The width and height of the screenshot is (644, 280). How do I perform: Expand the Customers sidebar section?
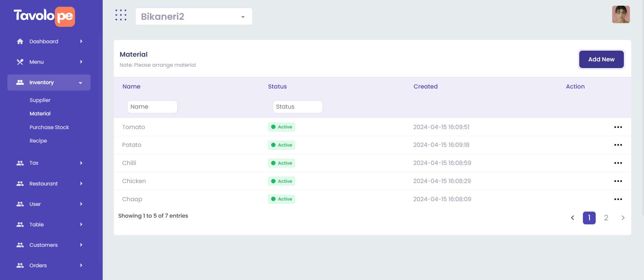point(49,245)
